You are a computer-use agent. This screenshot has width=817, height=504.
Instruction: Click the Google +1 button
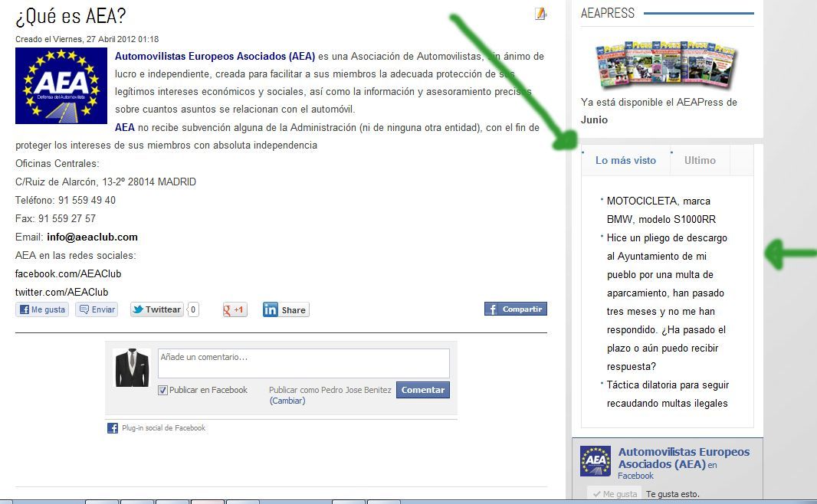(235, 309)
